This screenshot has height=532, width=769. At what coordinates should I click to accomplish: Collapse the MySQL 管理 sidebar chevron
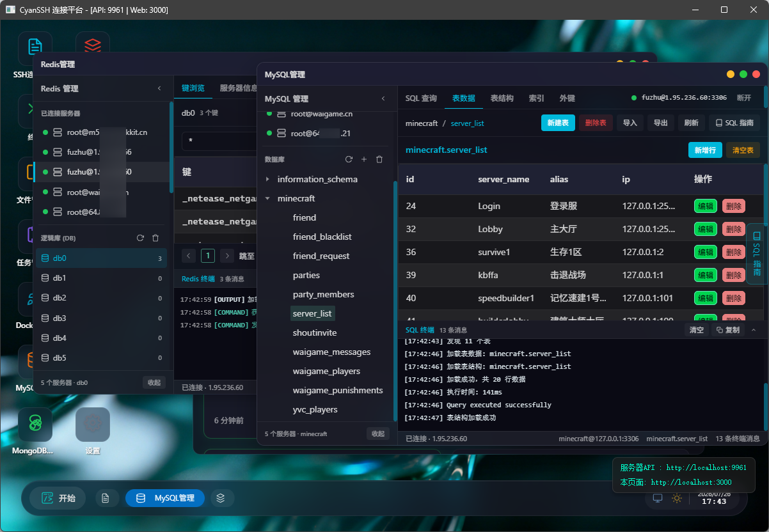(x=383, y=98)
